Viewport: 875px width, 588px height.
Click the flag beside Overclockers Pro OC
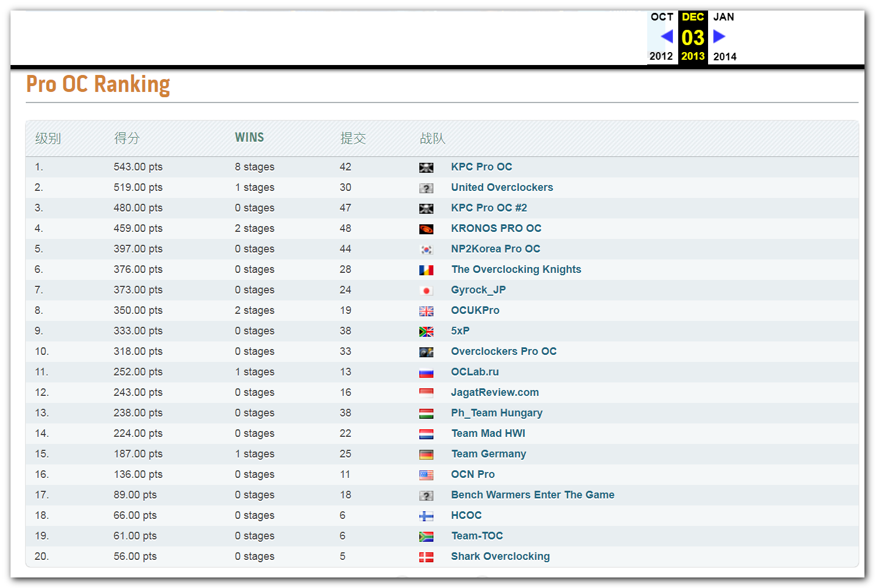point(426,353)
